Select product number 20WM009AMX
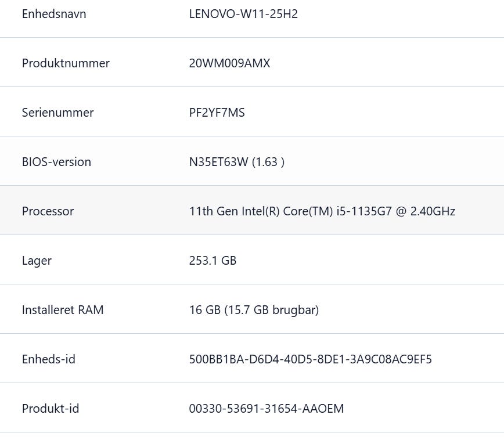 (x=229, y=63)
